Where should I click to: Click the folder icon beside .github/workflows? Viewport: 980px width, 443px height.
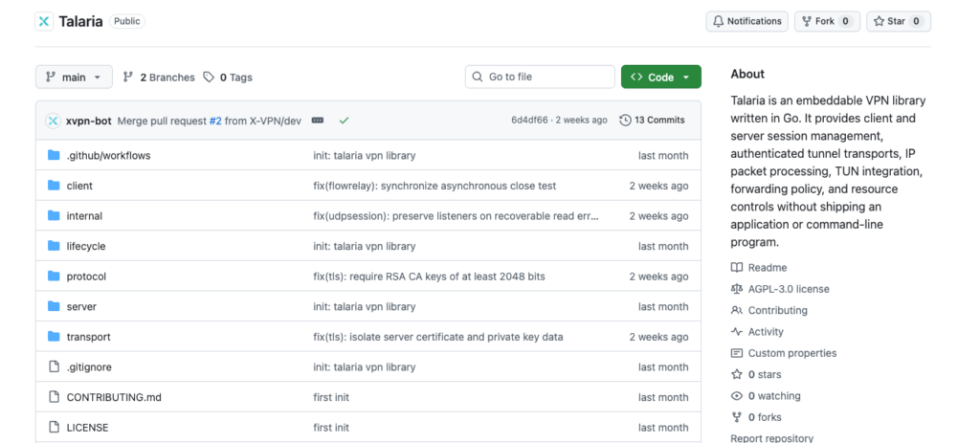pyautogui.click(x=54, y=155)
